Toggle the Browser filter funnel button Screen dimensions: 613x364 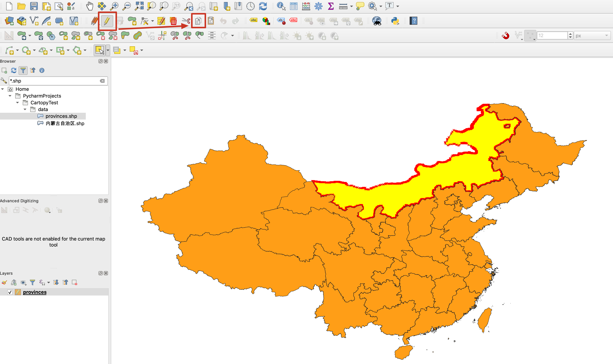(x=23, y=71)
